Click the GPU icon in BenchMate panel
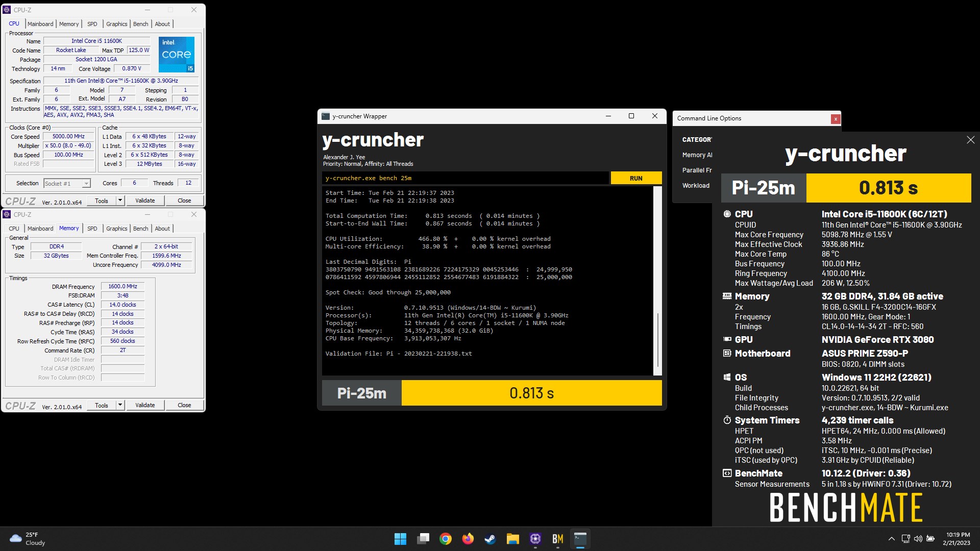This screenshot has height=551, width=980. 727,339
